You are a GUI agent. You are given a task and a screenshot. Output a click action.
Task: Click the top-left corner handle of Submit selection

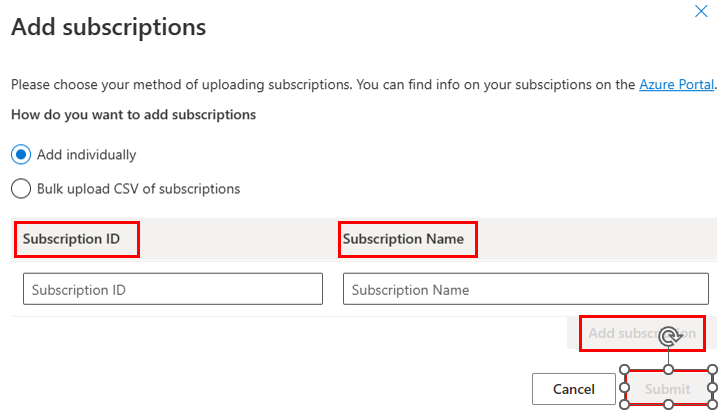coord(625,370)
